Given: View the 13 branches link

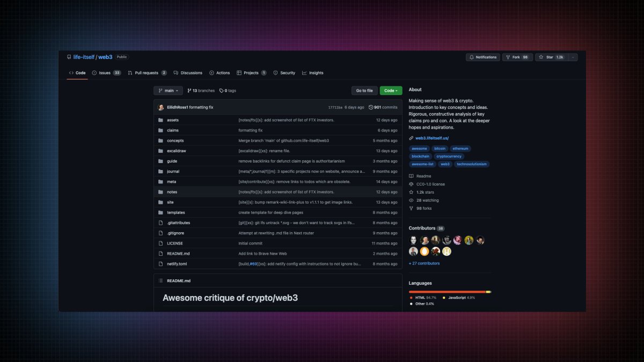Looking at the screenshot, I should tap(201, 91).
